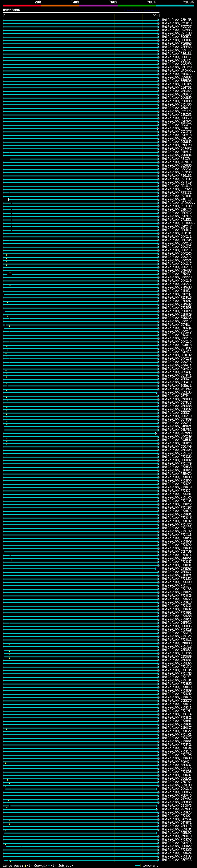Screen dimensions: 197x868
Task: Select the UniRef100_Q5DK82 label
Action: pyautogui.click(x=176, y=410)
